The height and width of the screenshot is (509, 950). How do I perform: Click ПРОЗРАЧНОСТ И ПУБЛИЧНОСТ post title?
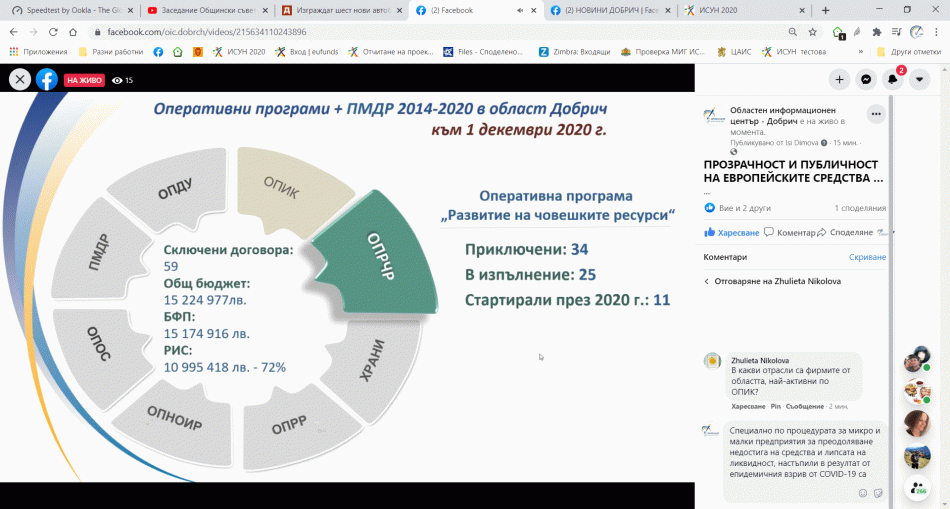coord(794,171)
